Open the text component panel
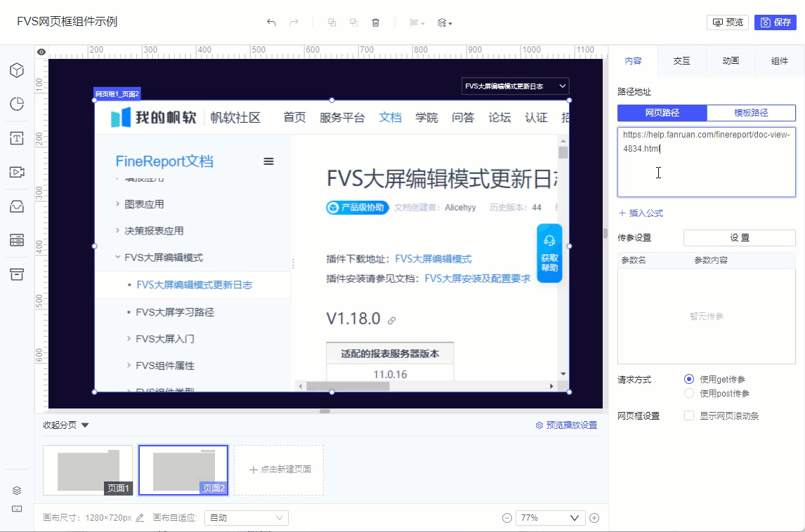 [17, 138]
